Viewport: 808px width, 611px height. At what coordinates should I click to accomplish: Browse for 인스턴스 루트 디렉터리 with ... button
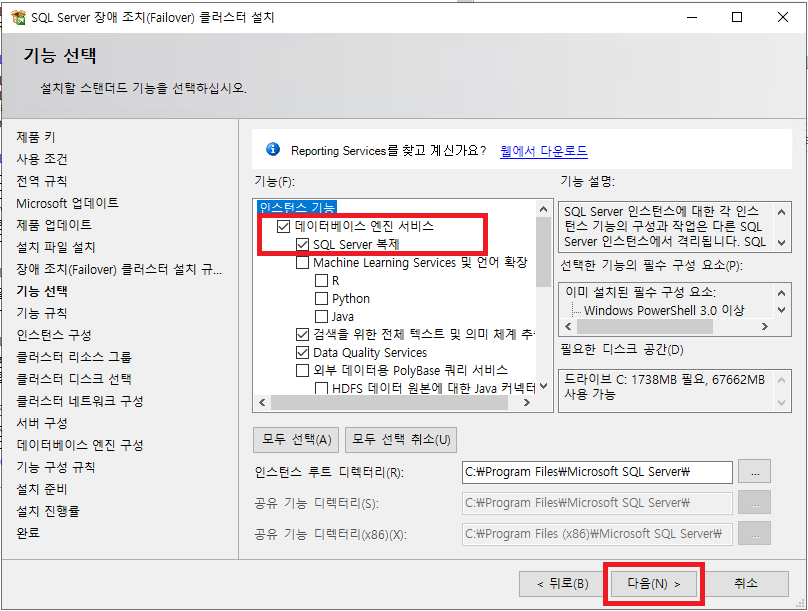coord(754,471)
